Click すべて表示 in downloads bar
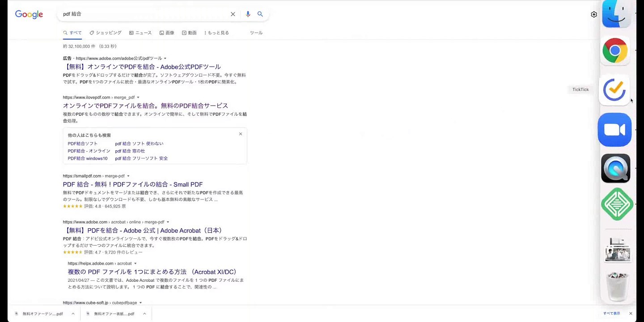 [x=611, y=314]
